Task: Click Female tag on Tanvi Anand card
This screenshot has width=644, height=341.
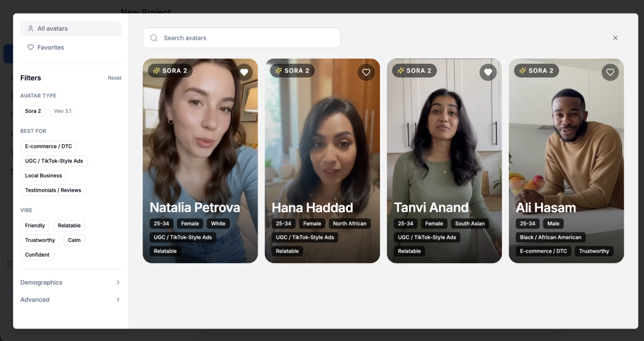Action: [x=434, y=224]
